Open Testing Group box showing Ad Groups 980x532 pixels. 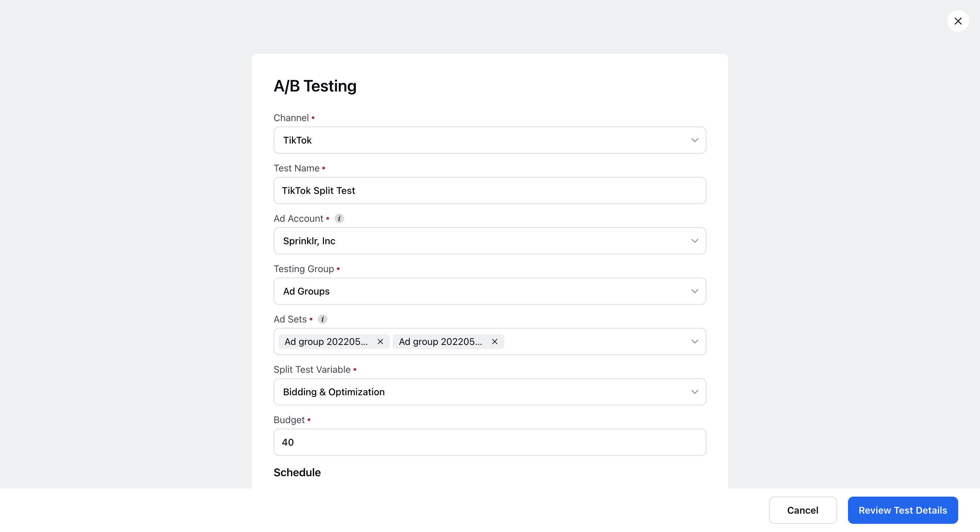[490, 291]
